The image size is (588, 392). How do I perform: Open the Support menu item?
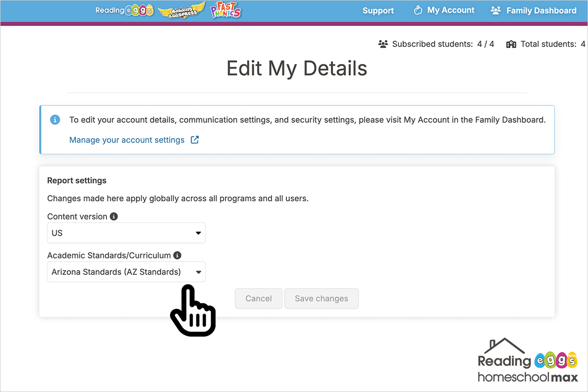point(378,10)
